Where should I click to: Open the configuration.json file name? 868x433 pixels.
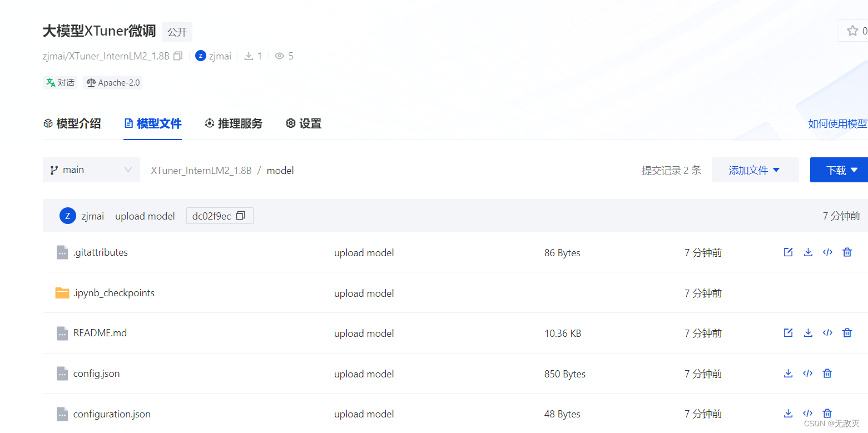point(112,414)
